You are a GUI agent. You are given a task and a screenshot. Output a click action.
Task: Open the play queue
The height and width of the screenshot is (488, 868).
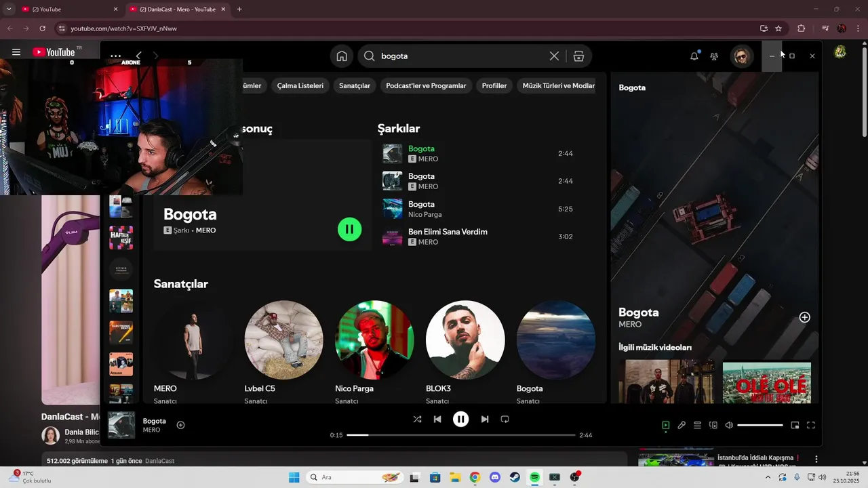coord(697,426)
